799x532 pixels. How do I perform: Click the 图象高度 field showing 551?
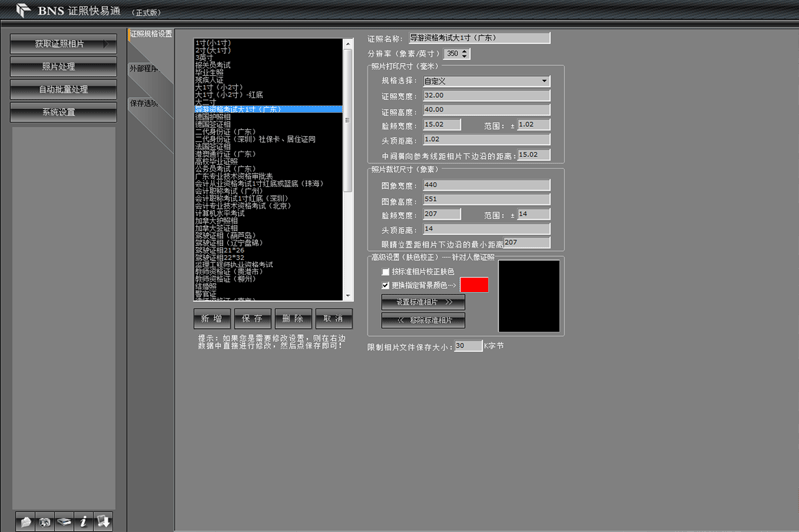pyautogui.click(x=487, y=199)
